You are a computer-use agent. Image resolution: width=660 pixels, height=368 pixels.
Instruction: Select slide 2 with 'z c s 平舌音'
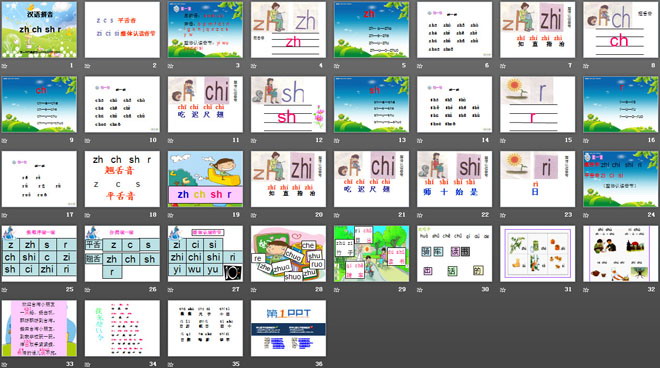pos(122,29)
